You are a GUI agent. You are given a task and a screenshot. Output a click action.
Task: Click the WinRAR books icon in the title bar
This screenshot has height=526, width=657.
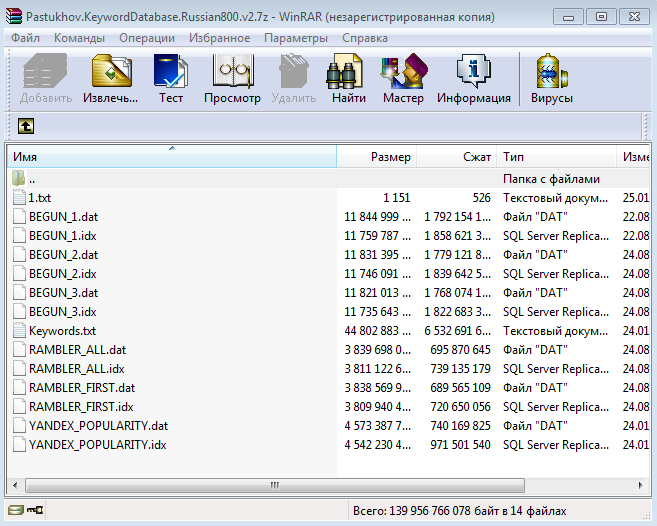pyautogui.click(x=14, y=16)
